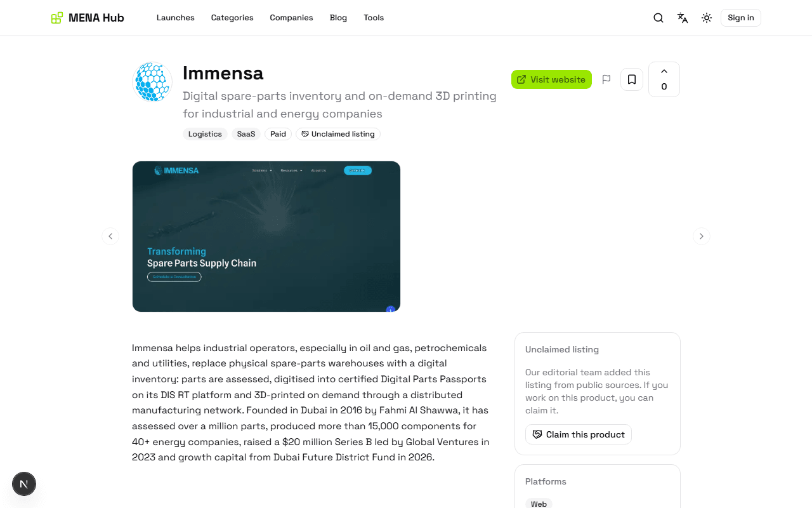Screen dimensions: 812x508
Task: Click the Unclaimed listing sidebar heading
Action: coord(562,349)
